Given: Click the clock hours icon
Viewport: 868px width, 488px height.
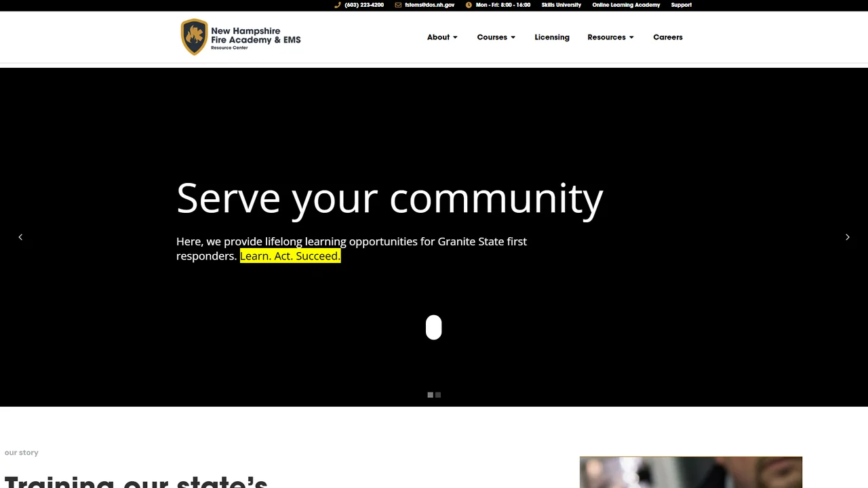Looking at the screenshot, I should tap(469, 5).
